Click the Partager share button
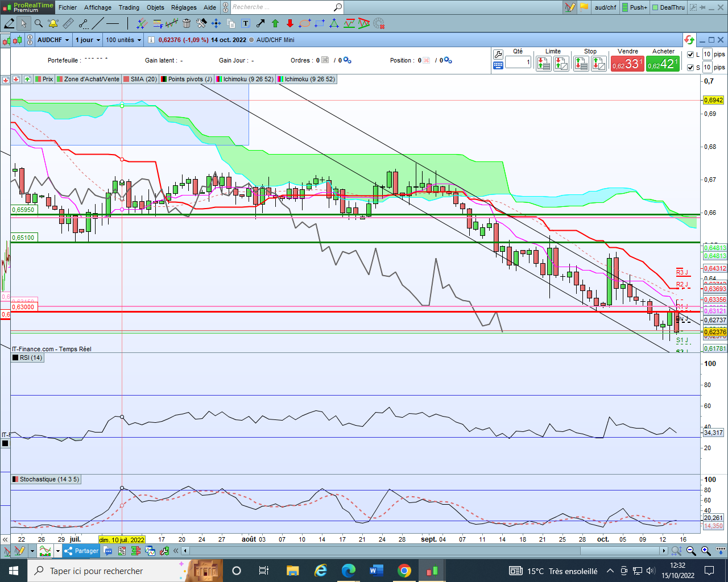Screen dimensions: 728x582 tap(82, 551)
